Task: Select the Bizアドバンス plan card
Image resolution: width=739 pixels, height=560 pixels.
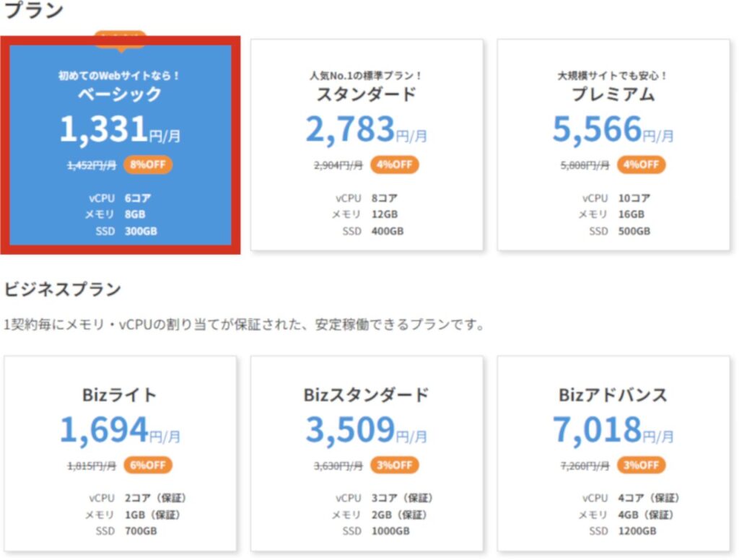Action: click(x=616, y=455)
